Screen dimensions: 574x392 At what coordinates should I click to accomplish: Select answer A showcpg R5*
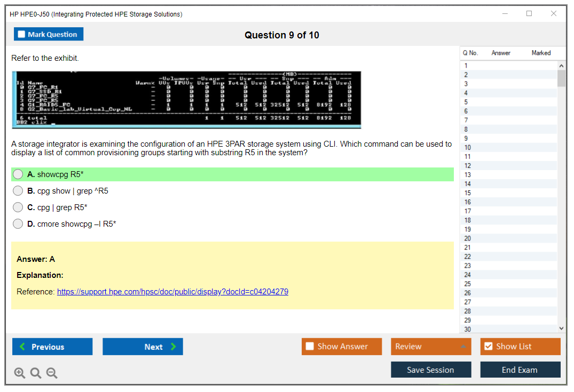point(18,174)
